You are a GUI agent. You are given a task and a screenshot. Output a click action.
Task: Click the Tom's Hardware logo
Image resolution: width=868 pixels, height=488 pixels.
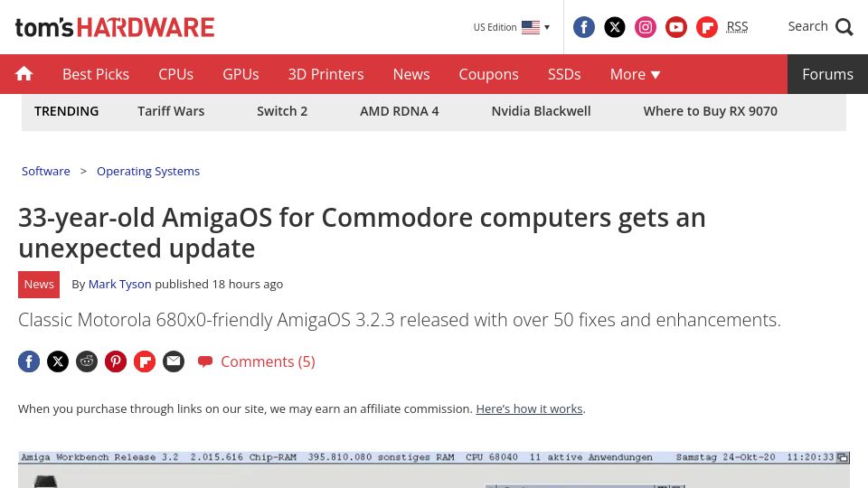[115, 27]
